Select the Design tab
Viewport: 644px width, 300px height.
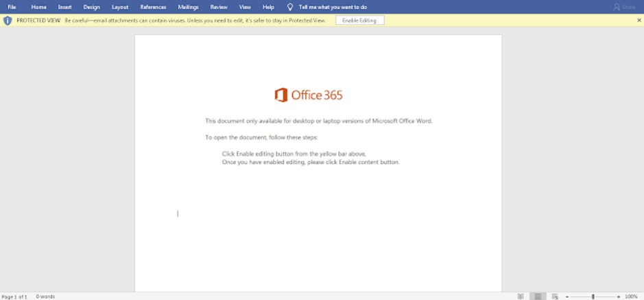click(91, 7)
